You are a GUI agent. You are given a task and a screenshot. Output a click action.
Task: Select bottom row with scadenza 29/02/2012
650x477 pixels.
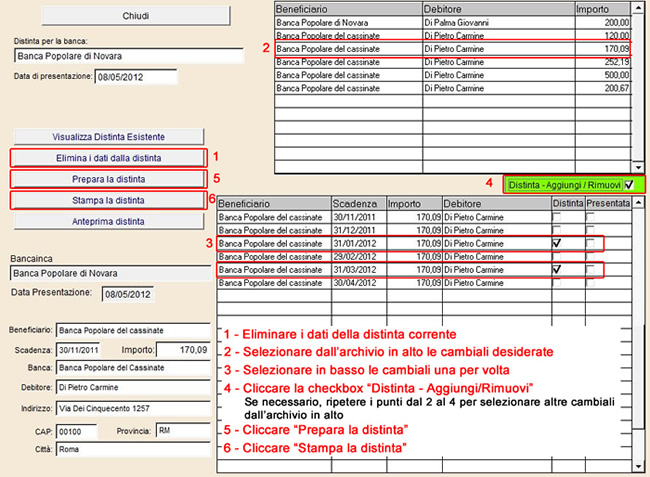click(x=424, y=257)
